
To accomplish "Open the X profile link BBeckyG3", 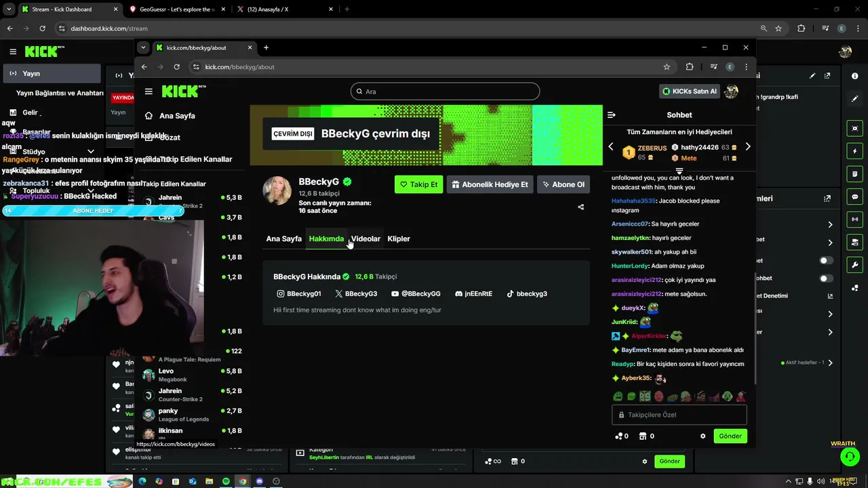I will [356, 293].
